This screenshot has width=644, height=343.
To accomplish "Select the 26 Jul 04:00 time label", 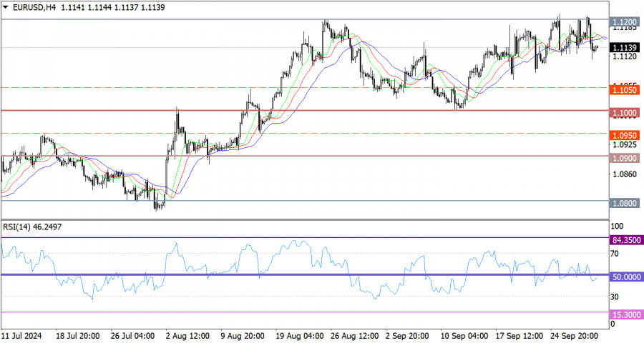I will [132, 336].
